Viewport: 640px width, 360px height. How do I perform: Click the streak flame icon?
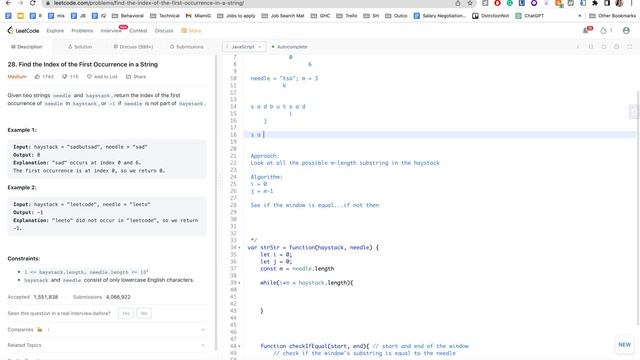[x=603, y=31]
